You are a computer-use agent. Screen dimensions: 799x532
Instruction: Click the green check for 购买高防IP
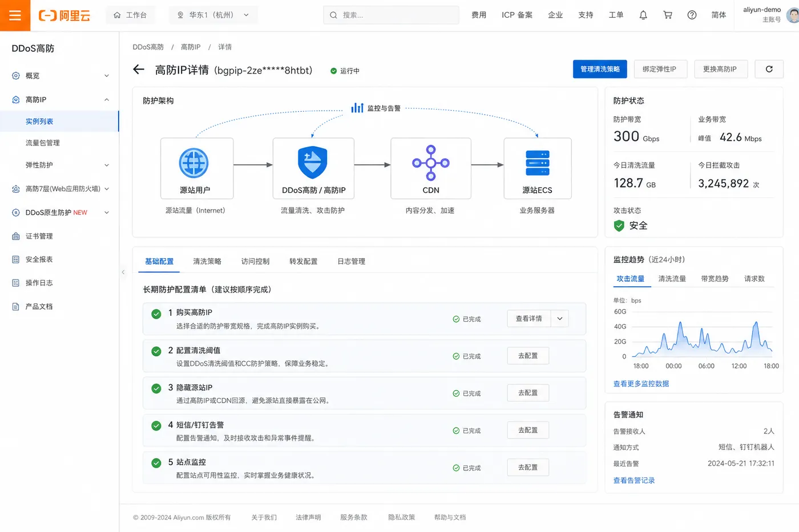(156, 314)
